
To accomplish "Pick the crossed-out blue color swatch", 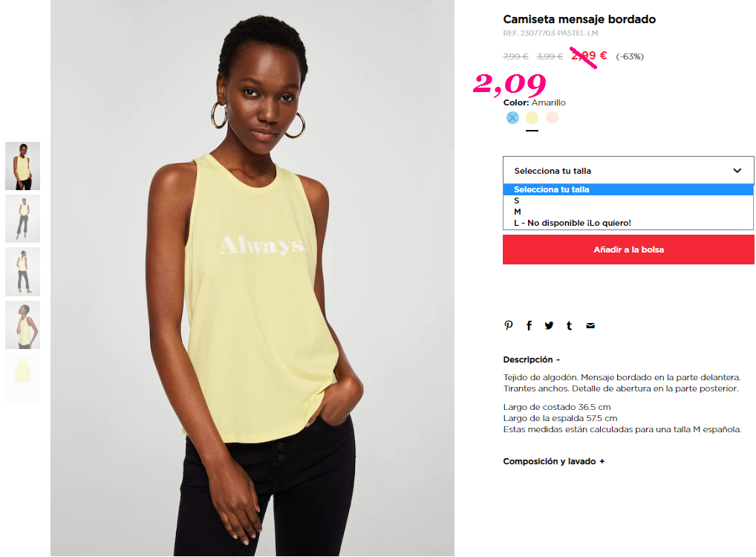I will tap(512, 117).
